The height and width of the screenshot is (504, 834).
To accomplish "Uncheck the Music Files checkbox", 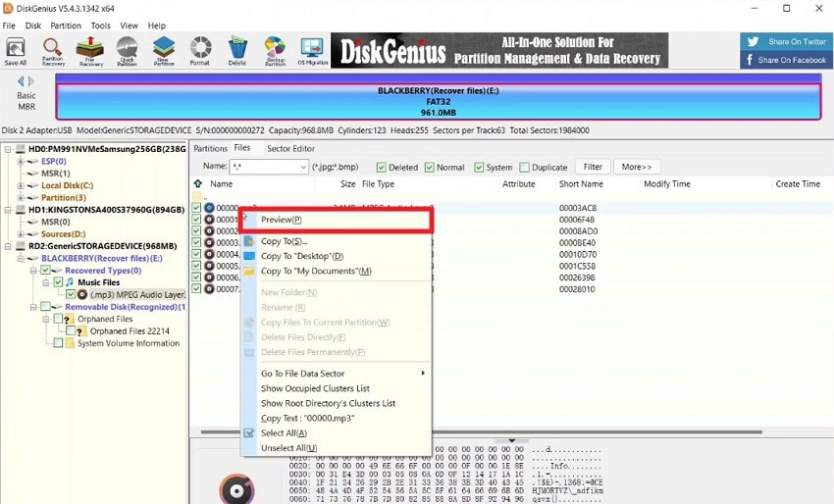I will coord(58,282).
